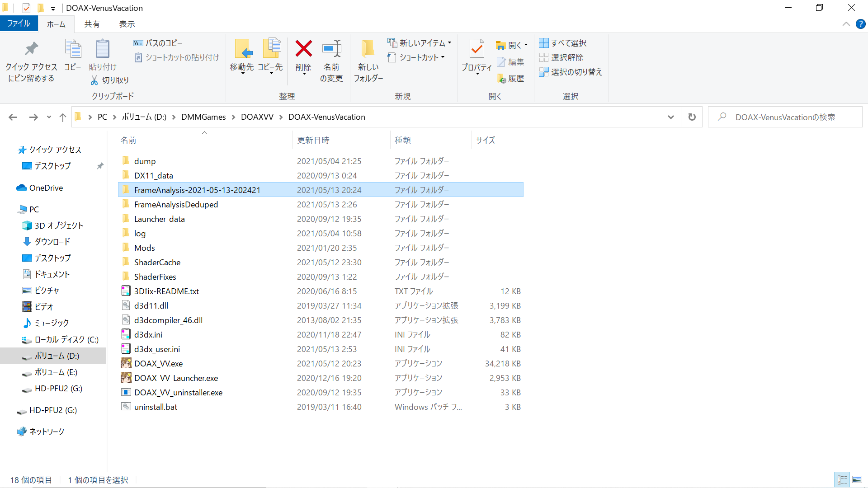
Task: Open the Shortcut (ショートカット) dropdown
Action: [416, 57]
